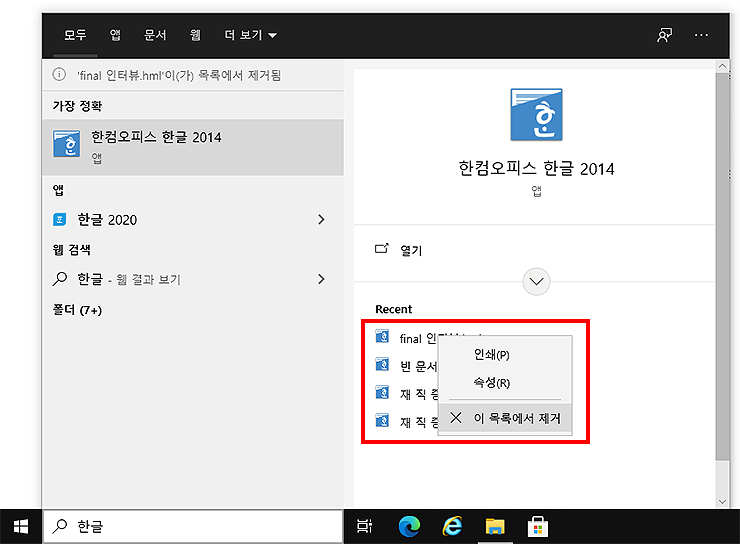Open the three-dots options menu

coord(701,35)
